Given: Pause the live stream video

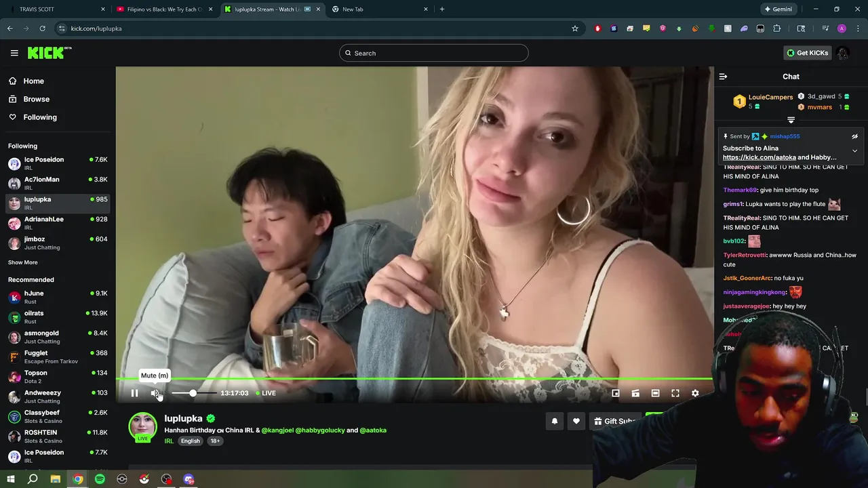Looking at the screenshot, I should point(134,393).
